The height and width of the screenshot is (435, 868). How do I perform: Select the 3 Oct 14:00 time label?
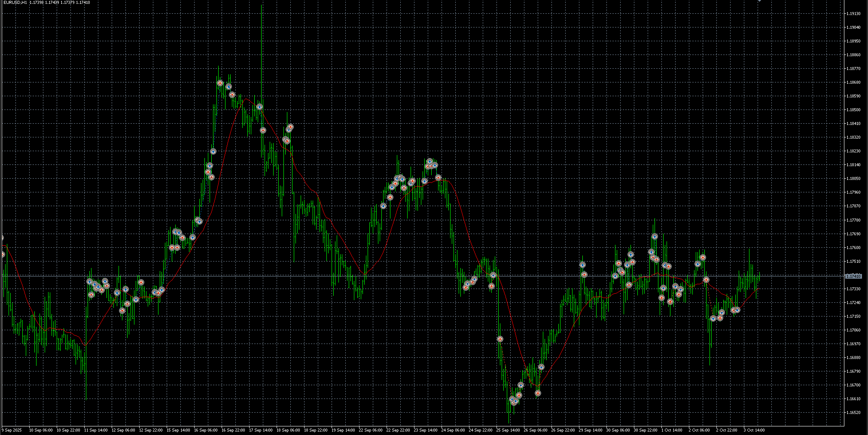click(x=755, y=430)
